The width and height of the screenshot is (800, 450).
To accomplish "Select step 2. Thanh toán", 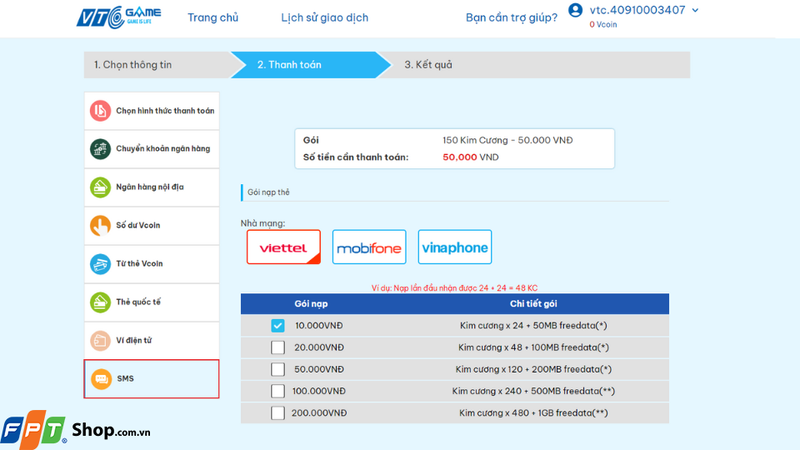I will pyautogui.click(x=310, y=65).
